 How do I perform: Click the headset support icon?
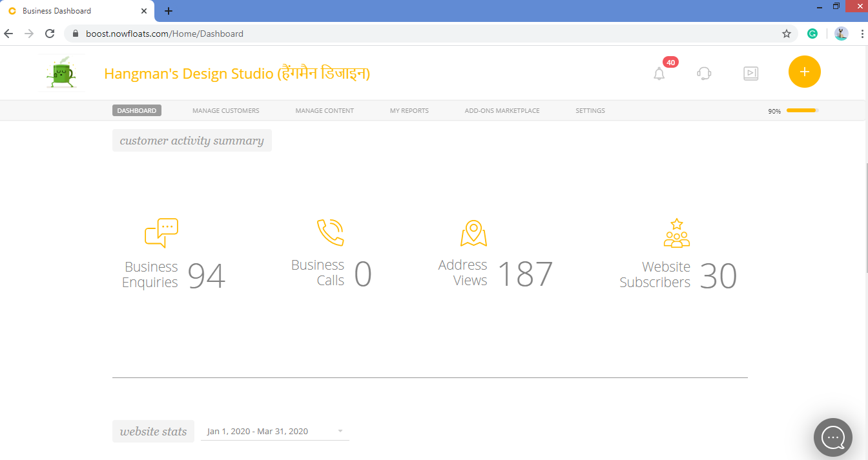point(704,74)
